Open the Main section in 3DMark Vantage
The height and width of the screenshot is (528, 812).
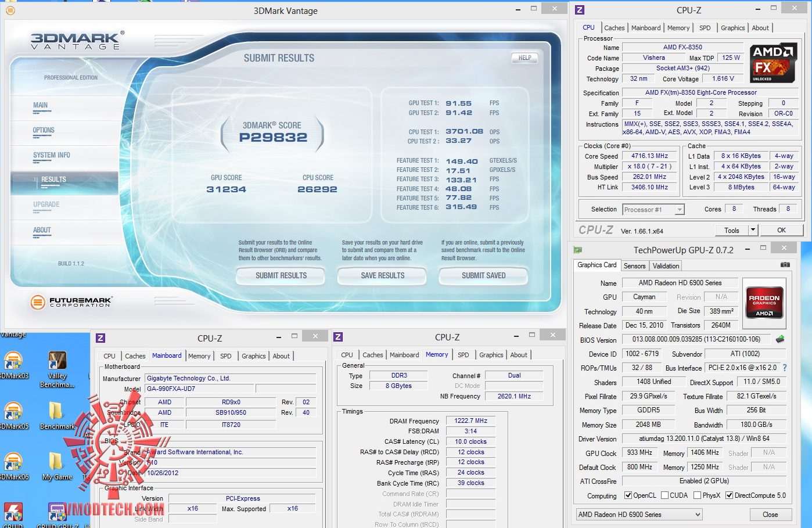coord(41,106)
